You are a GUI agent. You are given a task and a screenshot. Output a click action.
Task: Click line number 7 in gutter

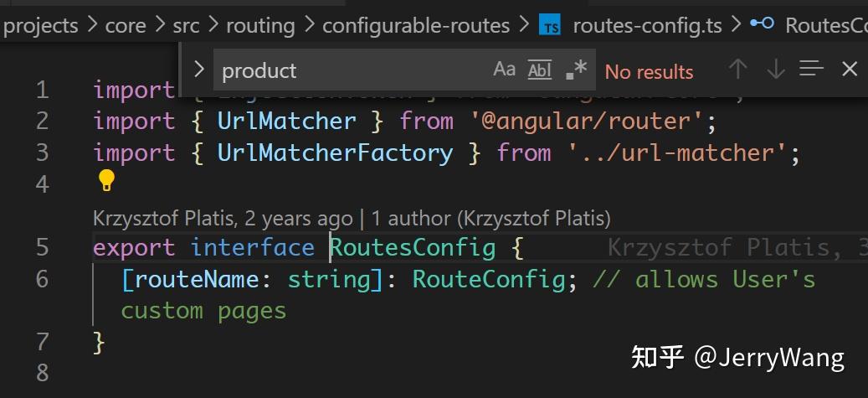click(x=42, y=342)
